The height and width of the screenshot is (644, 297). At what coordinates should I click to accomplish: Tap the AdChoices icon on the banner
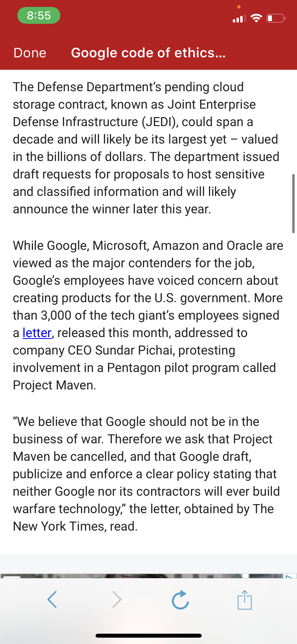point(290,576)
